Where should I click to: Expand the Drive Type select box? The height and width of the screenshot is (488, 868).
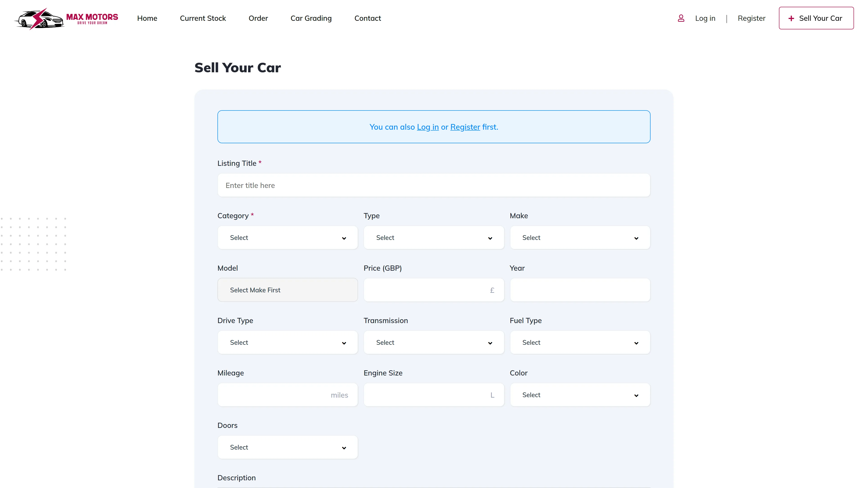287,343
